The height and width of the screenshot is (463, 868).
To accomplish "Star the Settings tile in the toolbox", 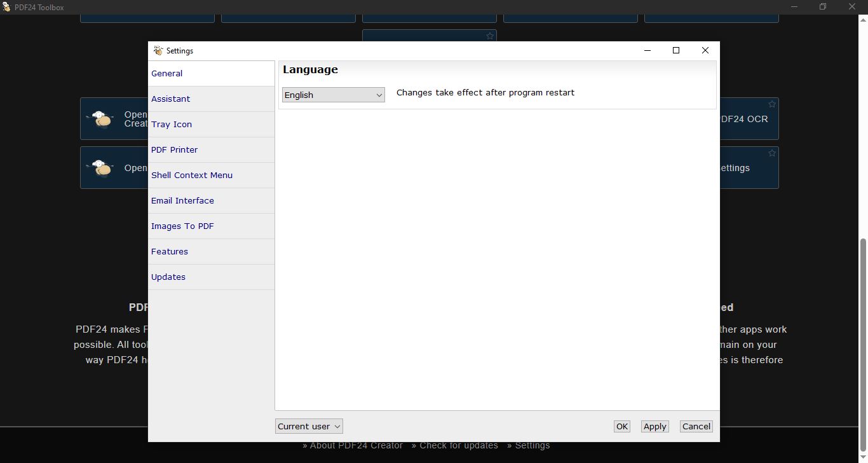I will point(772,153).
